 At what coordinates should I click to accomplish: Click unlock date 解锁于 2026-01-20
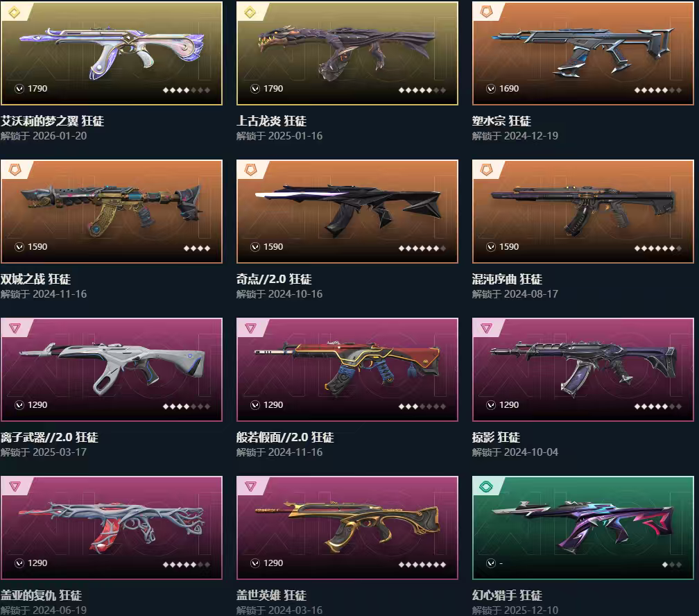click(44, 136)
